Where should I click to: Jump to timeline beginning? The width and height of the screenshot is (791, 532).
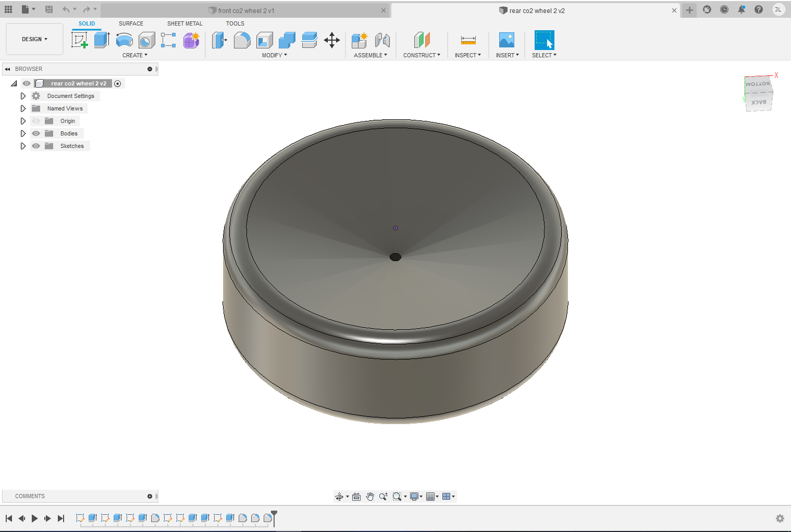9,518
